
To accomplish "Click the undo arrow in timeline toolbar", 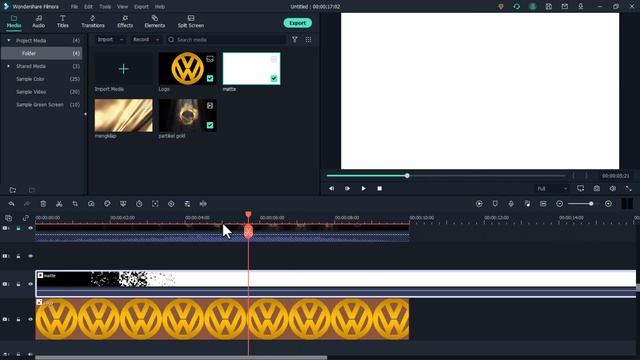I will coord(11,204).
